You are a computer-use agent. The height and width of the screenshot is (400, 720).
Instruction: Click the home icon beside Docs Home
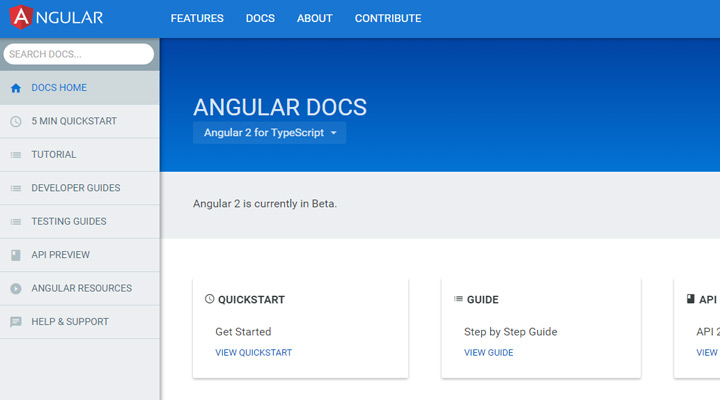(16, 88)
